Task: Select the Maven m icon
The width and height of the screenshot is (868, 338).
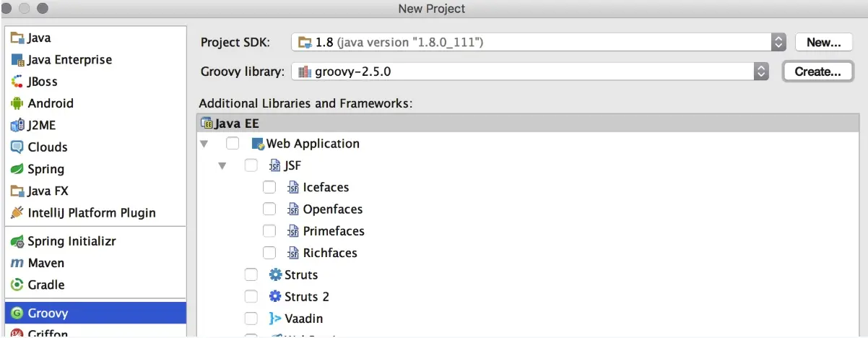Action: [x=17, y=263]
